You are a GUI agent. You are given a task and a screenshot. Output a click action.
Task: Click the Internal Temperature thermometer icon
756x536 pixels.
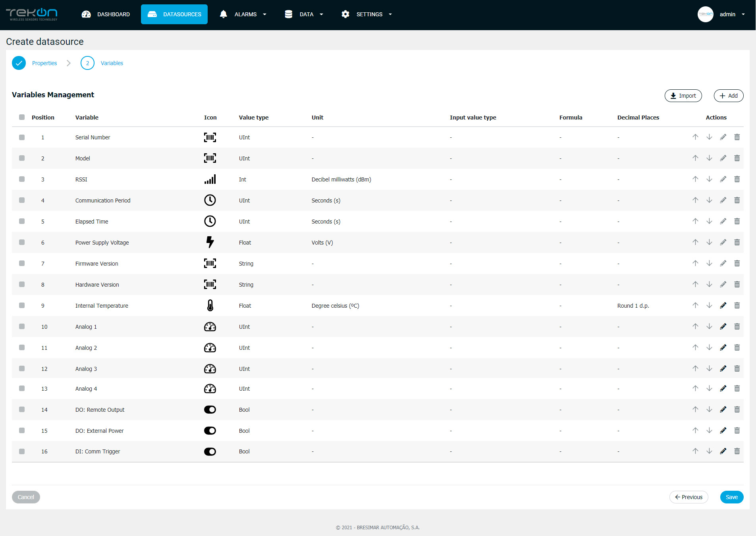(210, 305)
